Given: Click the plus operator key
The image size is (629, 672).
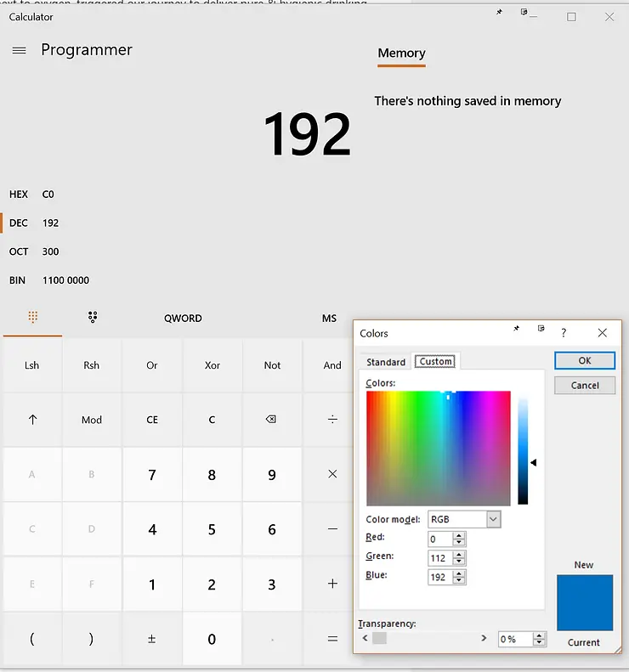Looking at the screenshot, I should coord(332,584).
